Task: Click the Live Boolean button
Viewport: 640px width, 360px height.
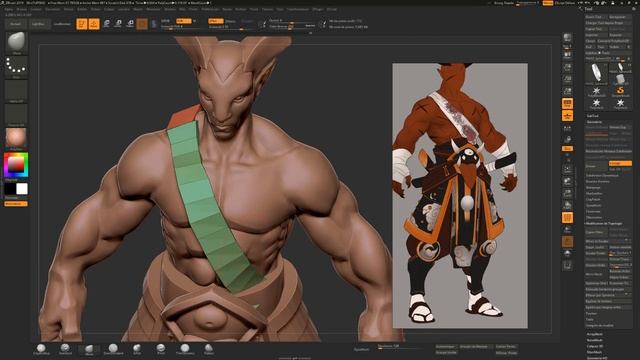Action: click(x=62, y=24)
